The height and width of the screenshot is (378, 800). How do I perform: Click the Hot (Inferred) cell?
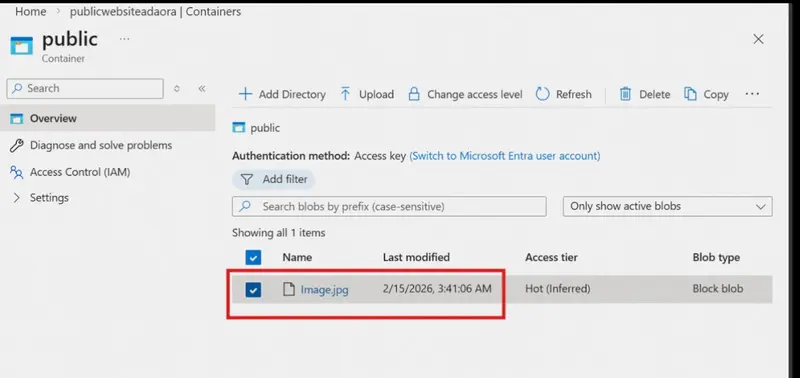pyautogui.click(x=558, y=289)
